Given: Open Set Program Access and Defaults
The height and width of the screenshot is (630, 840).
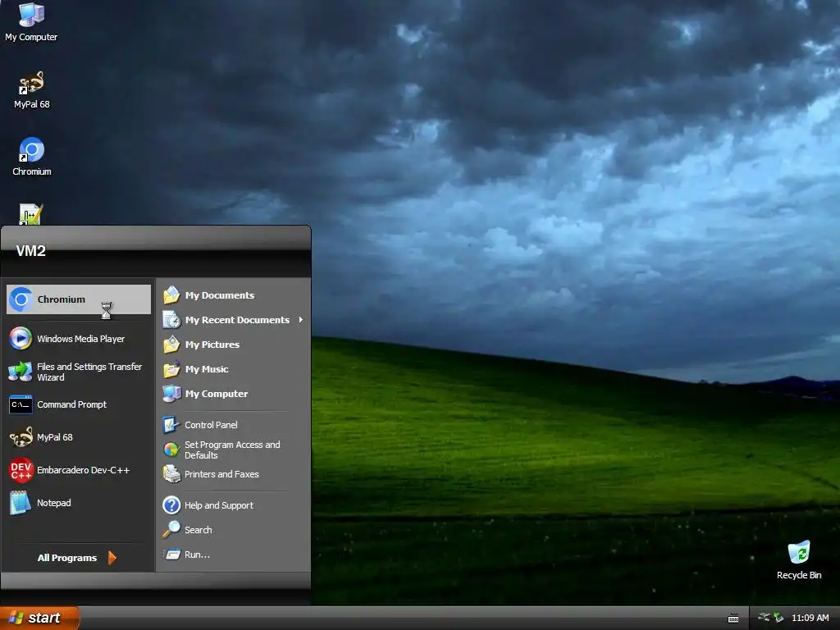Looking at the screenshot, I should (234, 450).
